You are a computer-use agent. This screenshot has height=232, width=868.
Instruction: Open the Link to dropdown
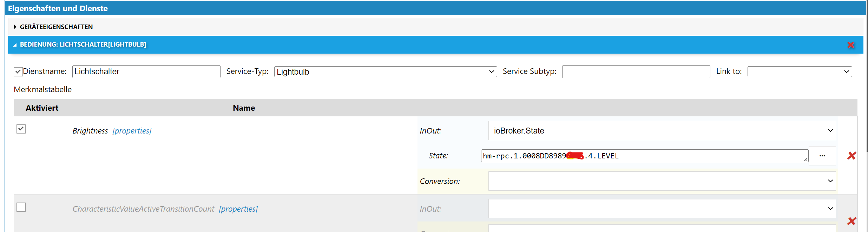click(x=800, y=72)
